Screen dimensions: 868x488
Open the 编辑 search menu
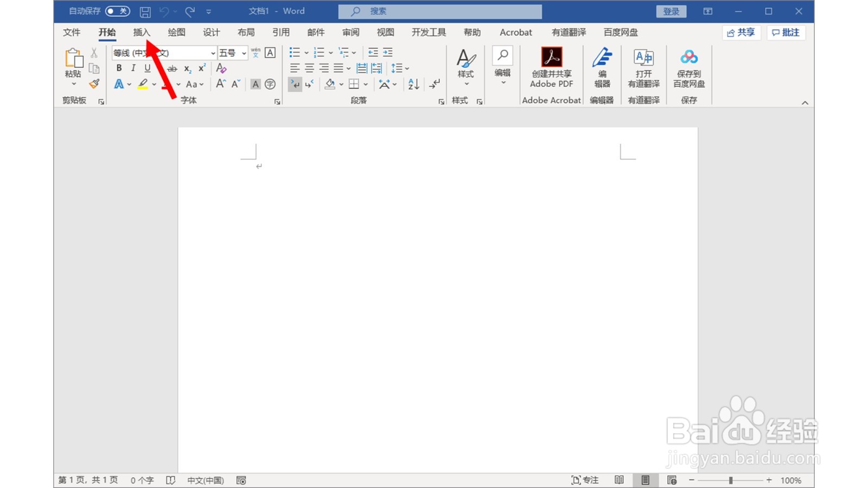[502, 66]
